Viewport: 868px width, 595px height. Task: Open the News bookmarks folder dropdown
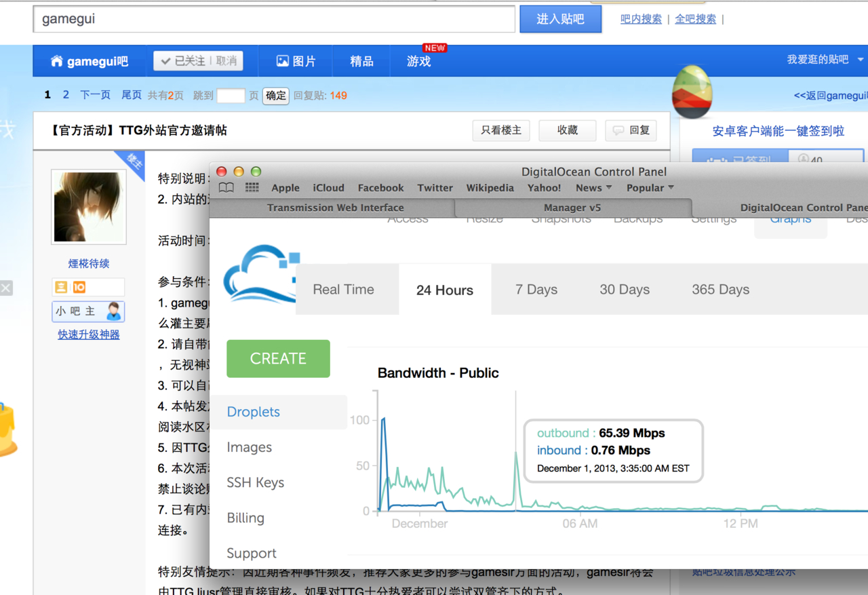(593, 188)
